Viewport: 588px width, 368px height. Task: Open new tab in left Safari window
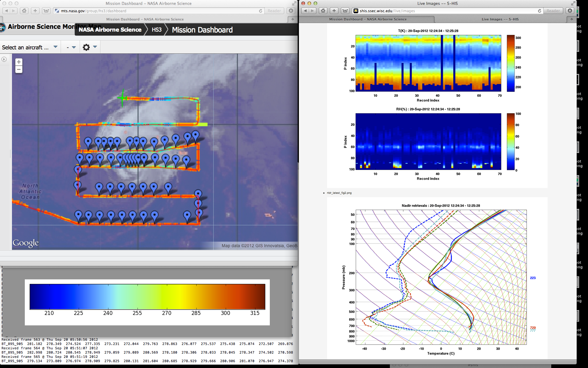point(292,19)
